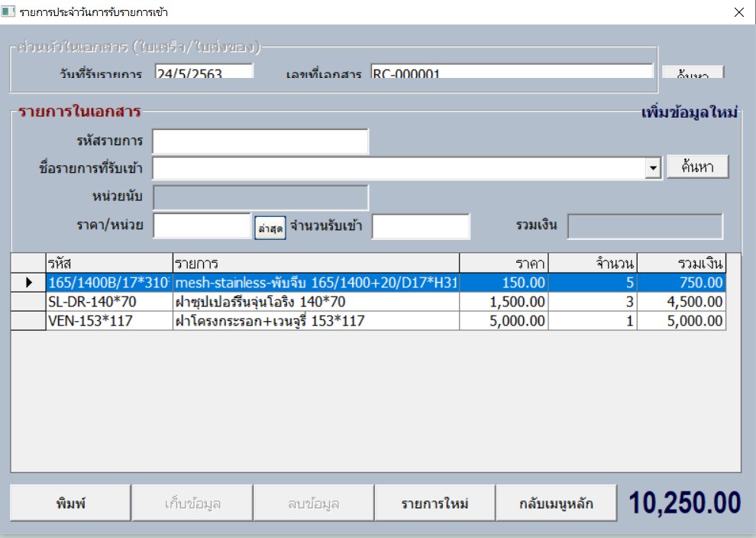The height and width of the screenshot is (538, 756).
Task: Click the เลขที่เอกสาร RC-000001 field
Action: [512, 71]
